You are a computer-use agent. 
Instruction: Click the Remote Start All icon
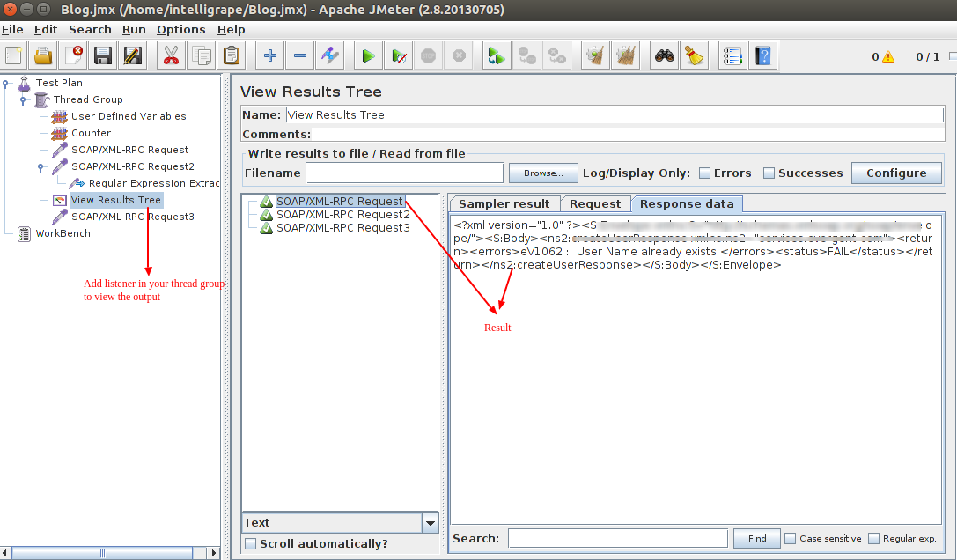[497, 56]
